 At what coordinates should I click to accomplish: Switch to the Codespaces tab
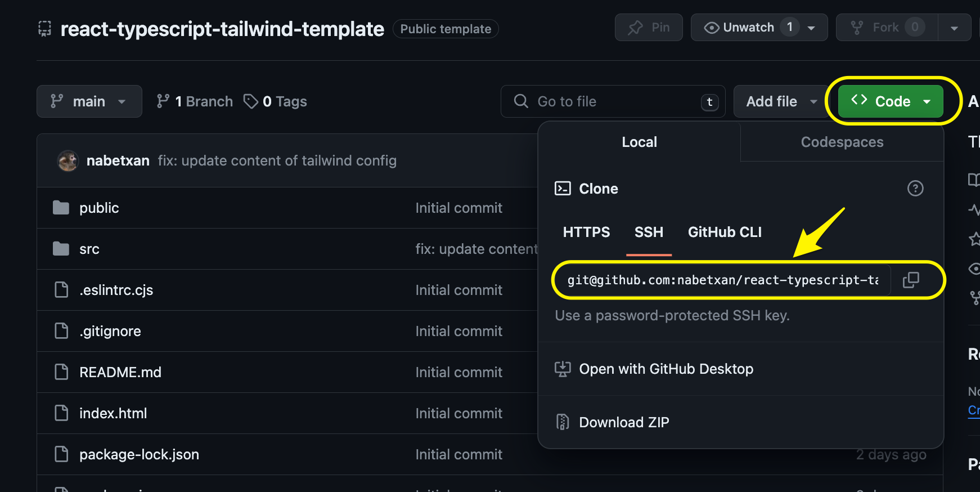[842, 142]
